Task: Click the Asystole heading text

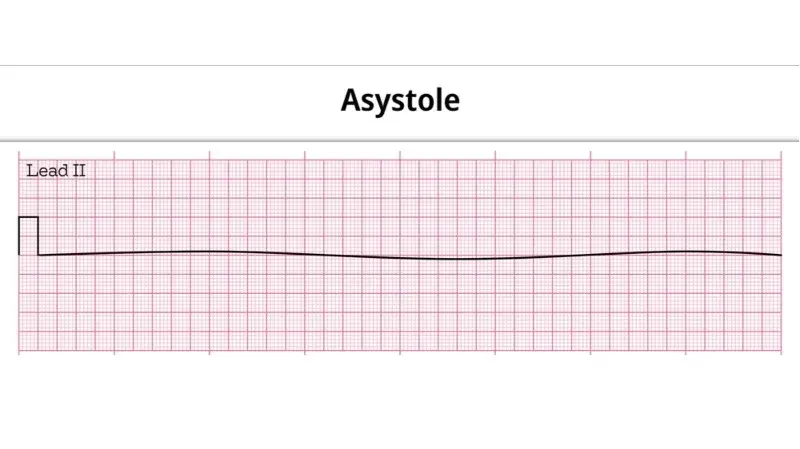Action: point(400,101)
